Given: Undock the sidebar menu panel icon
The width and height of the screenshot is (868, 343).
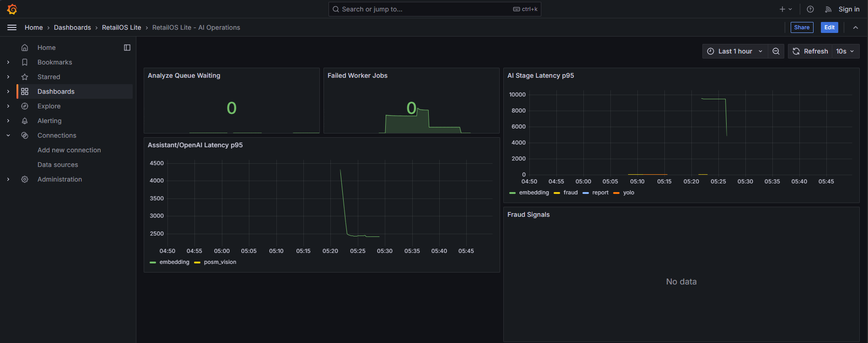Looking at the screenshot, I should click(x=127, y=48).
